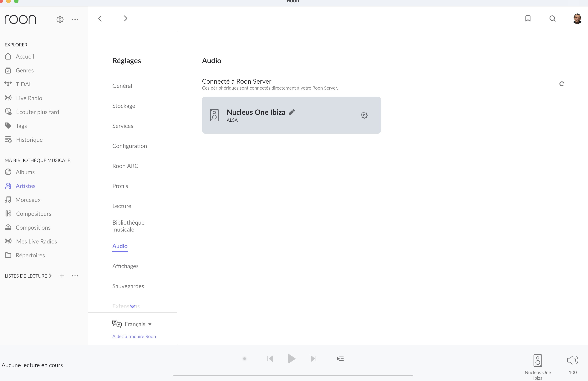Image resolution: width=588 pixels, height=381 pixels.
Task: Add a new playlist with plus icon
Action: [x=62, y=276]
